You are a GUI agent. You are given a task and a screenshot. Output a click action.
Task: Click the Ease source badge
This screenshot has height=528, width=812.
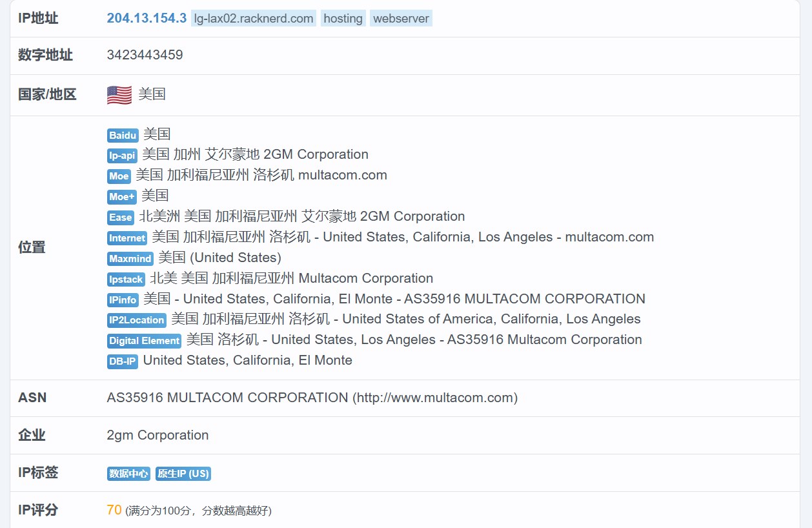(x=121, y=218)
